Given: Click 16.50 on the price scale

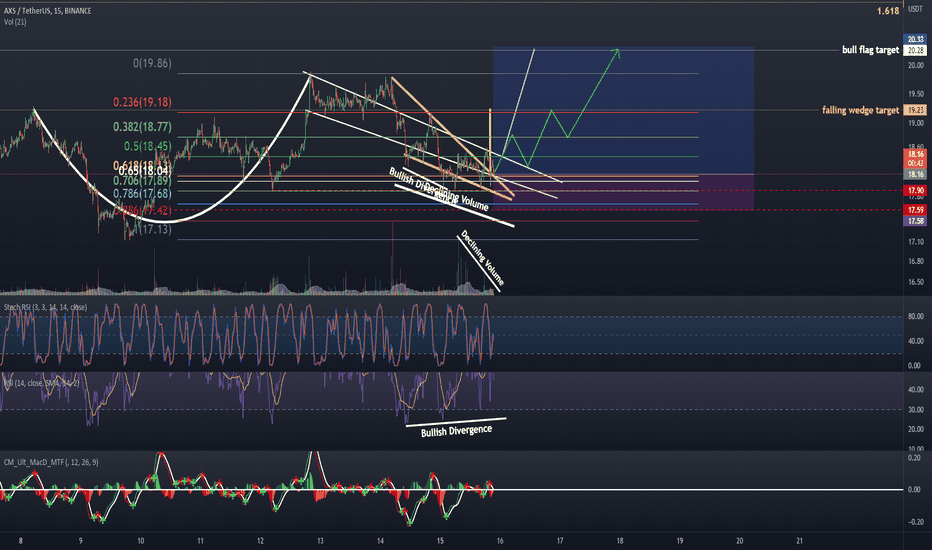Looking at the screenshot, I should click(915, 282).
